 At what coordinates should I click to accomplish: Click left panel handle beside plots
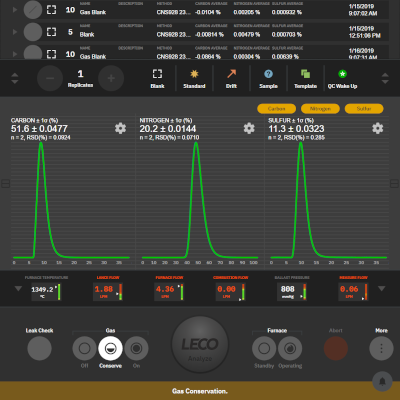coord(6,183)
